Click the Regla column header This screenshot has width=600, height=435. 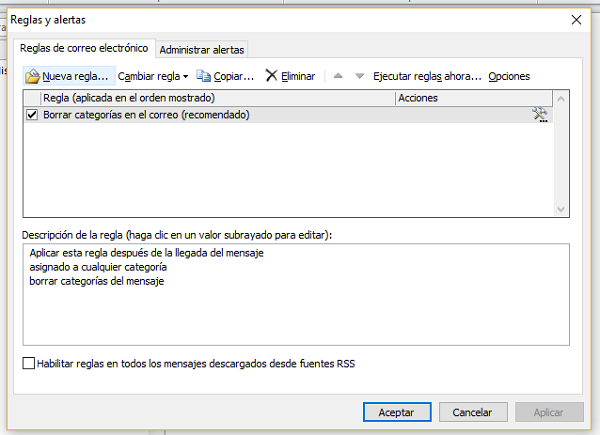coord(218,98)
